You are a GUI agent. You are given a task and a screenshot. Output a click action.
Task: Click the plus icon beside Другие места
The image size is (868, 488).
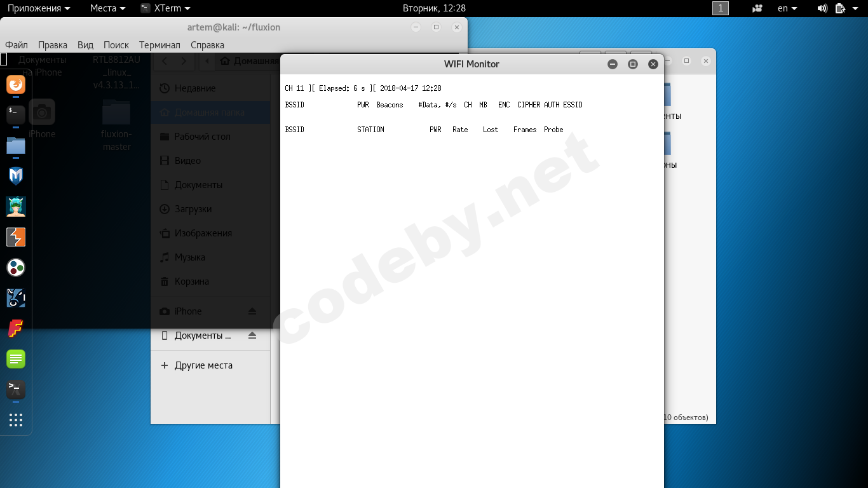click(165, 365)
